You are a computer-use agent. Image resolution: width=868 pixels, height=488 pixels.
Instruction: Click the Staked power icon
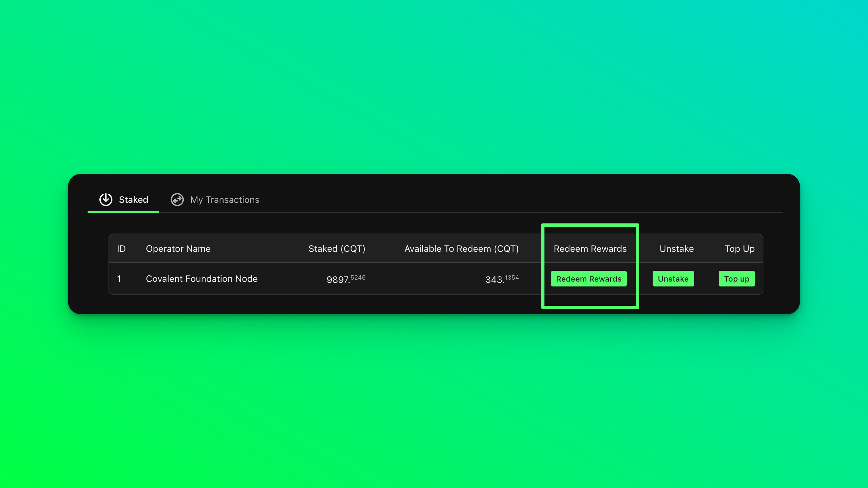pyautogui.click(x=106, y=199)
